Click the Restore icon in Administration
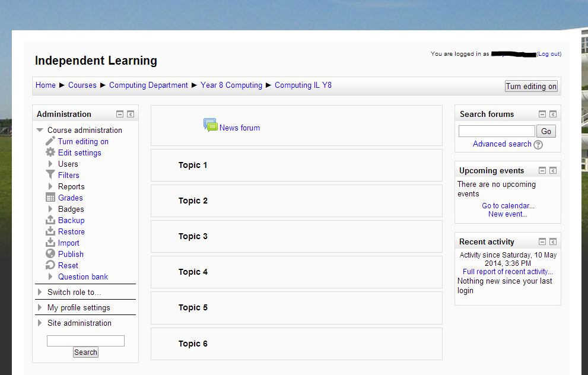This screenshot has height=375, width=588. [x=50, y=231]
